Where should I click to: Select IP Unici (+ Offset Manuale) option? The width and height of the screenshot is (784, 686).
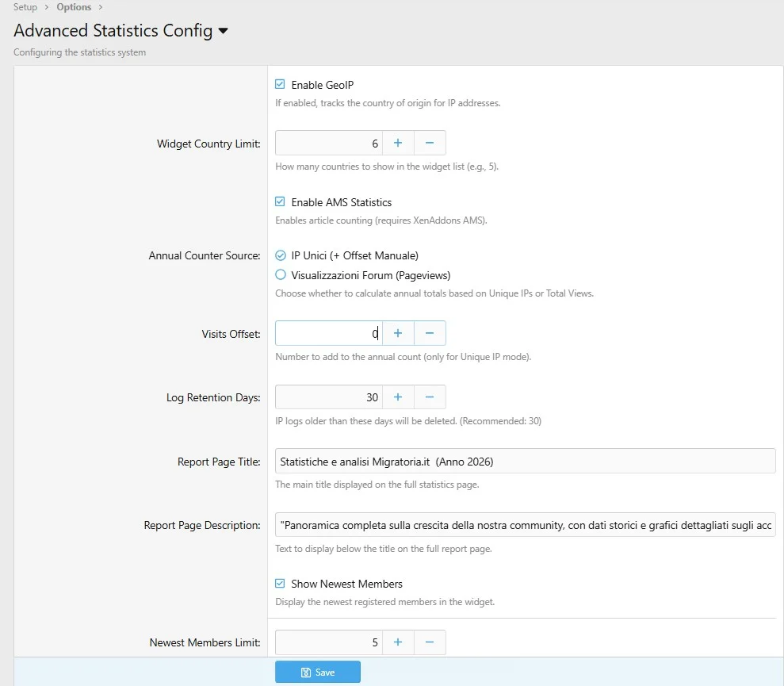(x=280, y=255)
